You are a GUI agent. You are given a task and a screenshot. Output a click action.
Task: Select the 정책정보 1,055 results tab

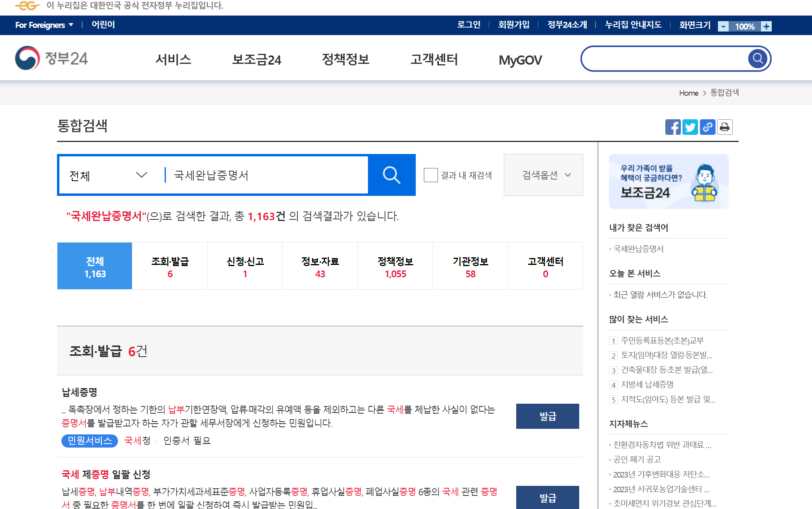(395, 266)
